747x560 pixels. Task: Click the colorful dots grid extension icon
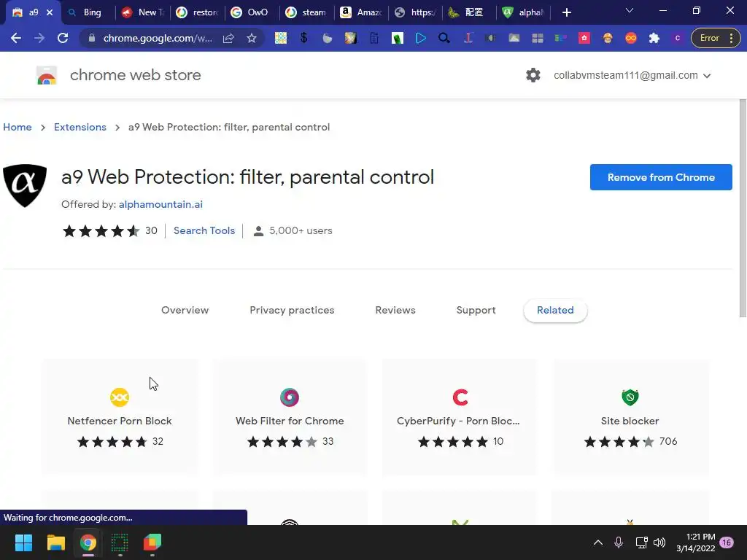coord(281,38)
